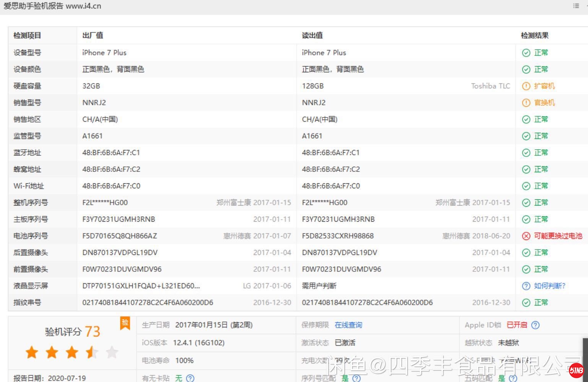Click the question icon for 液晶显示屏 row

point(526,286)
